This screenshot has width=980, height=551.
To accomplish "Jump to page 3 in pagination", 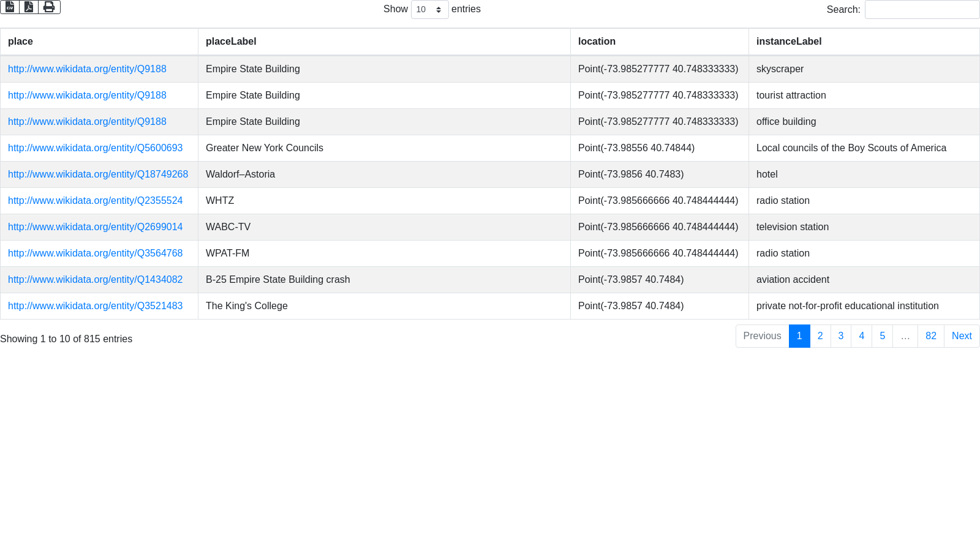I will [841, 336].
